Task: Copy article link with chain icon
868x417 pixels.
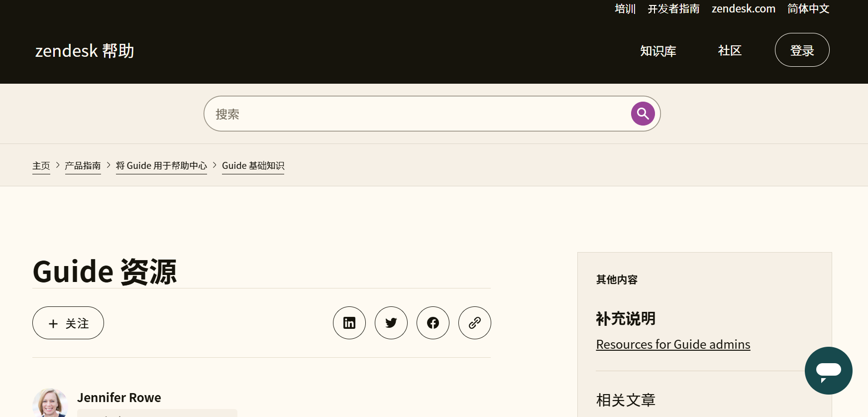Action: pyautogui.click(x=475, y=323)
